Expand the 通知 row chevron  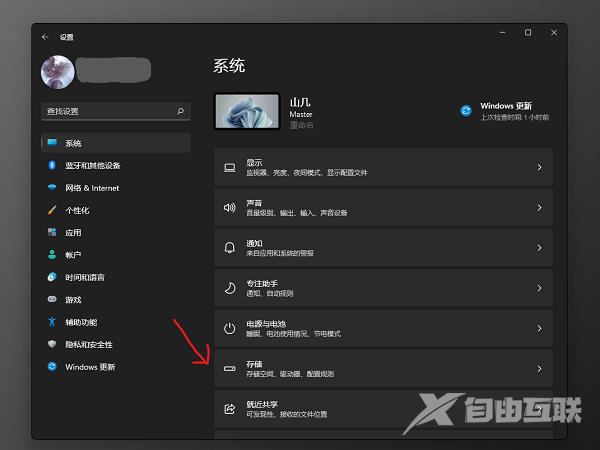[x=539, y=248]
